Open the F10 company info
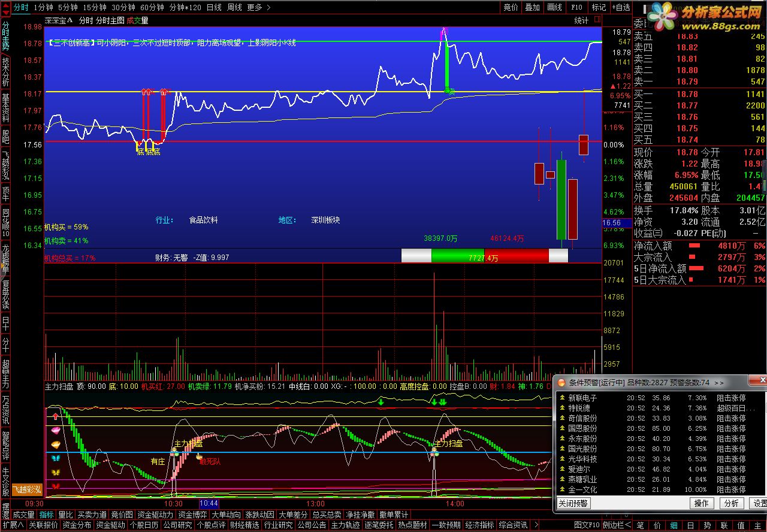The image size is (767, 532). [576, 7]
